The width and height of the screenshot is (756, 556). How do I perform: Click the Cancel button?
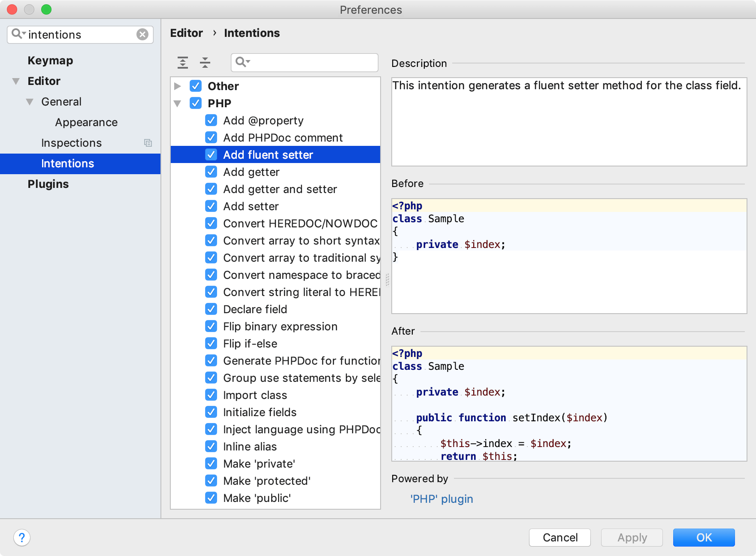[560, 538]
